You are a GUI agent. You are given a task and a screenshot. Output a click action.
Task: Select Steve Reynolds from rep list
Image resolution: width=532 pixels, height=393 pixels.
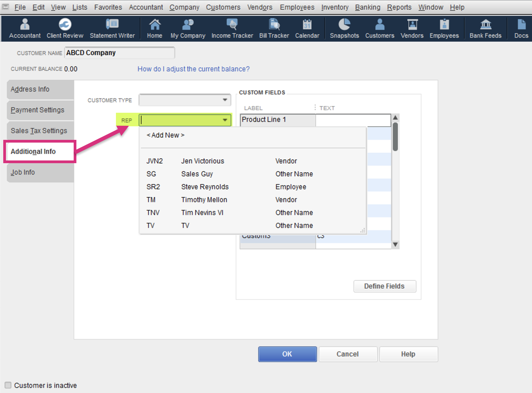(205, 187)
